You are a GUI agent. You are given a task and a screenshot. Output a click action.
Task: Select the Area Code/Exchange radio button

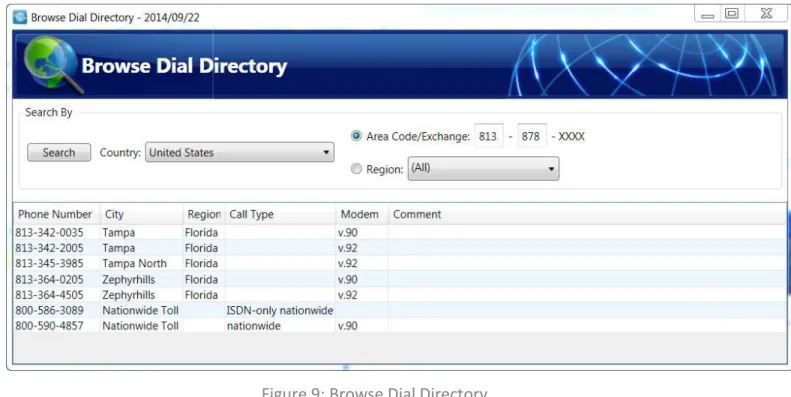tap(356, 136)
